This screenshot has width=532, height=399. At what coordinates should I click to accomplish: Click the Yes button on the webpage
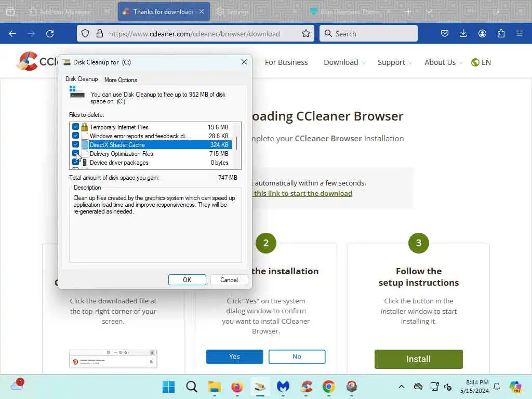tap(234, 356)
